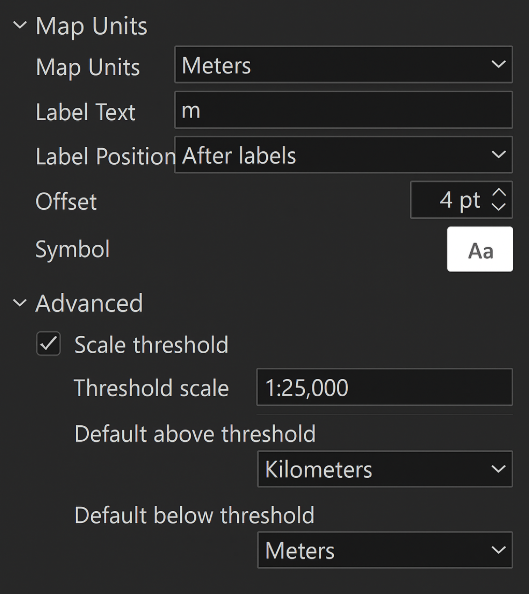This screenshot has height=594, width=529.
Task: Increase the Offset value with up arrow
Action: [499, 192]
